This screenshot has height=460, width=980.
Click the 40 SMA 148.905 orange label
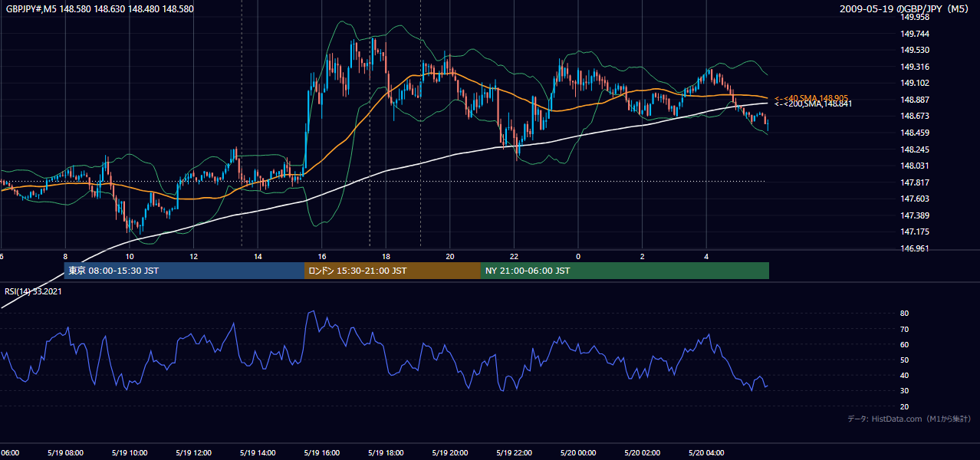point(811,98)
